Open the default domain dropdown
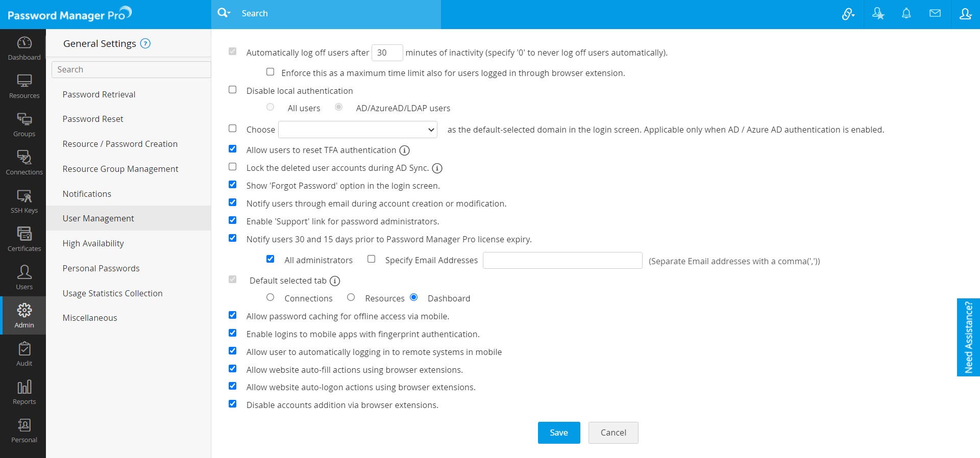This screenshot has width=980, height=458. click(357, 130)
